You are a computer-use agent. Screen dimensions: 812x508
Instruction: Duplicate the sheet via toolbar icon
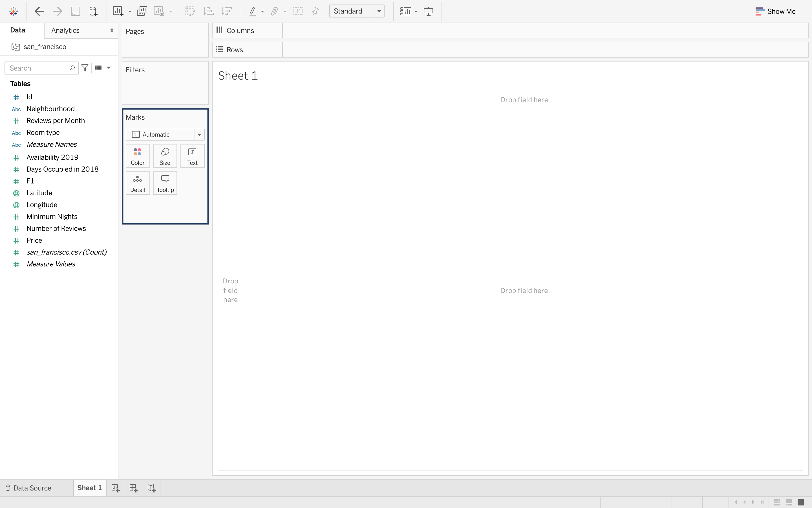click(142, 11)
